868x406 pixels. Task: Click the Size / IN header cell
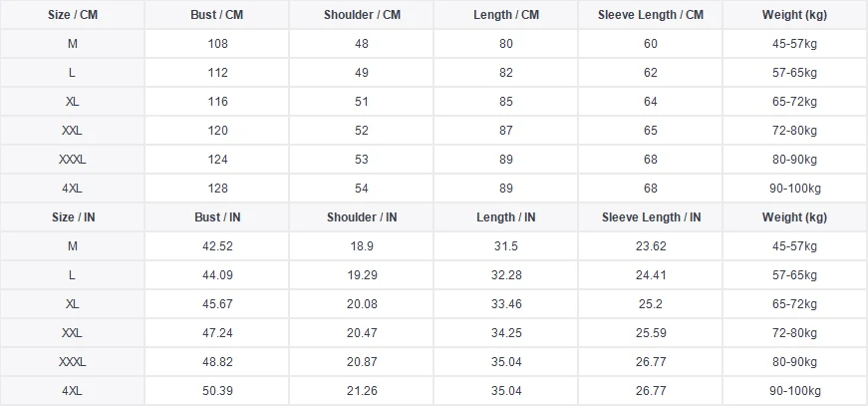[72, 217]
